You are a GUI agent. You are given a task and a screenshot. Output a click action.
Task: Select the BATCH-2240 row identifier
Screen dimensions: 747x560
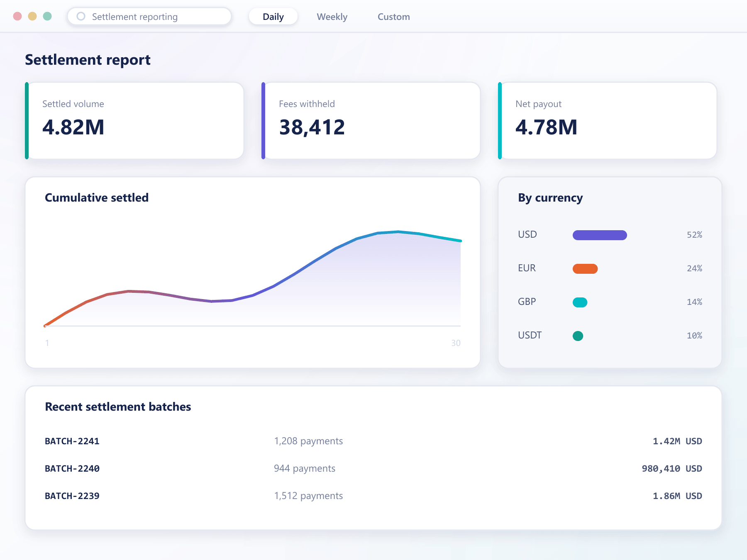pos(72,468)
